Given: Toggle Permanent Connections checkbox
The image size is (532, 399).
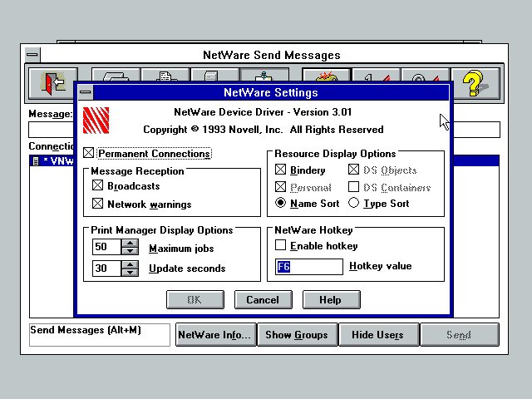Looking at the screenshot, I should 89,153.
